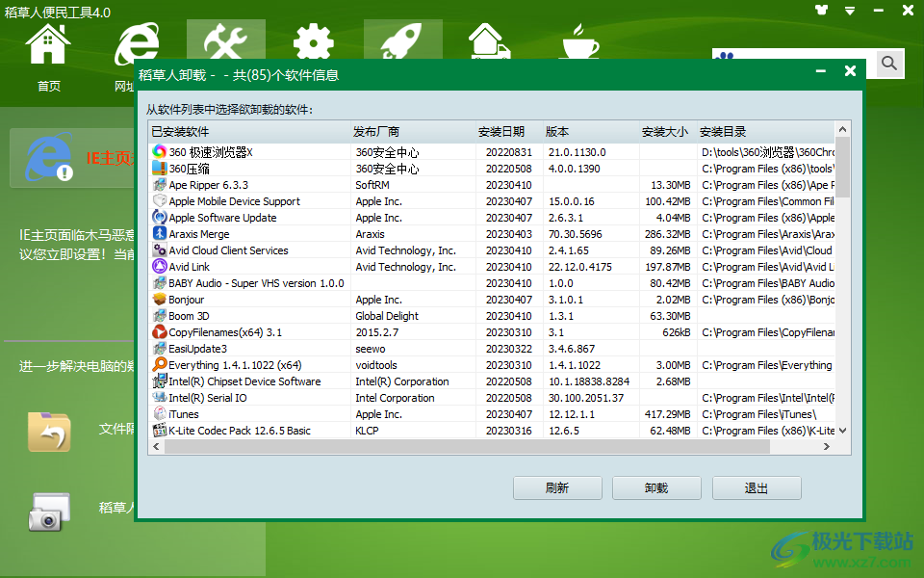Image resolution: width=924 pixels, height=578 pixels.
Task: Click the 417.29MB size cell
Action: [x=667, y=414]
